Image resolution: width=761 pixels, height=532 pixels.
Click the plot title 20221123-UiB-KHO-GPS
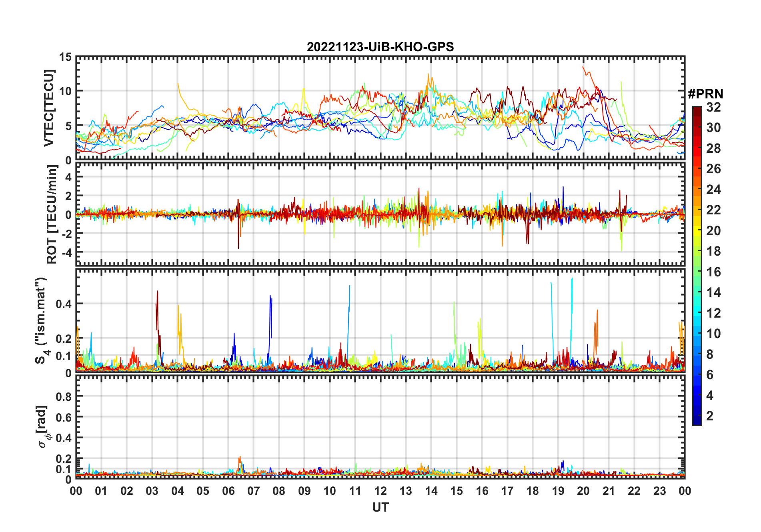(x=380, y=47)
